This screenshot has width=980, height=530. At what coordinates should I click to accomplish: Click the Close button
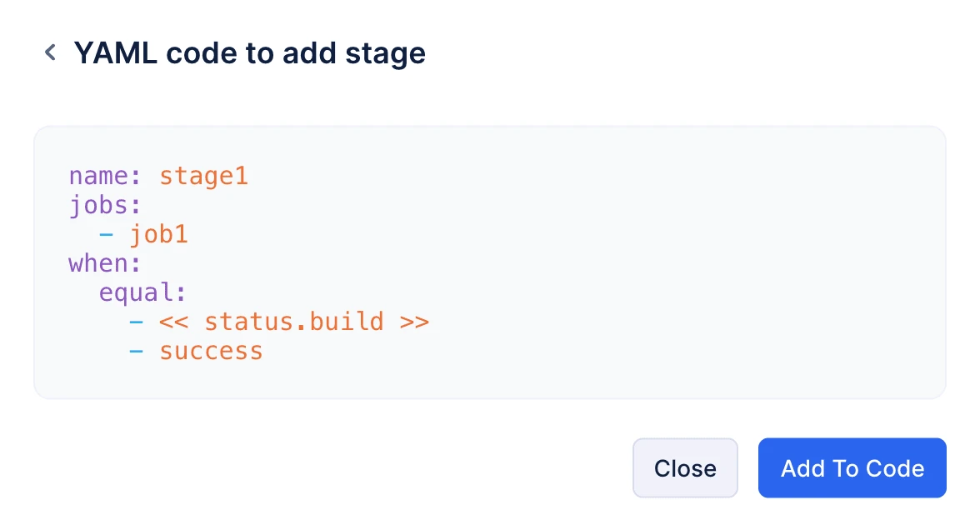[x=685, y=468]
